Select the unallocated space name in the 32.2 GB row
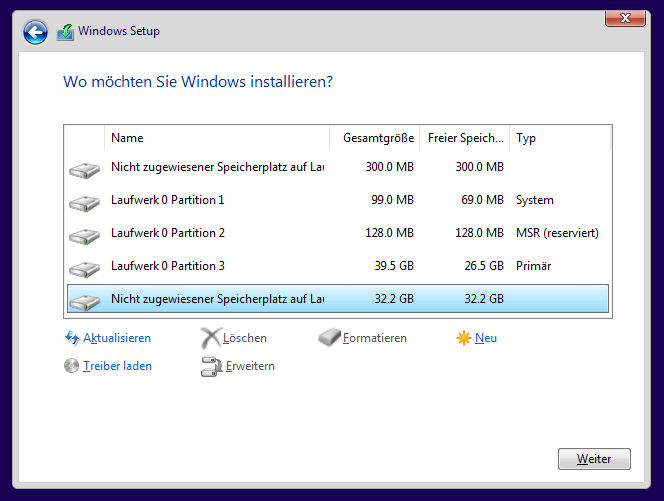This screenshot has height=501, width=664. click(218, 299)
